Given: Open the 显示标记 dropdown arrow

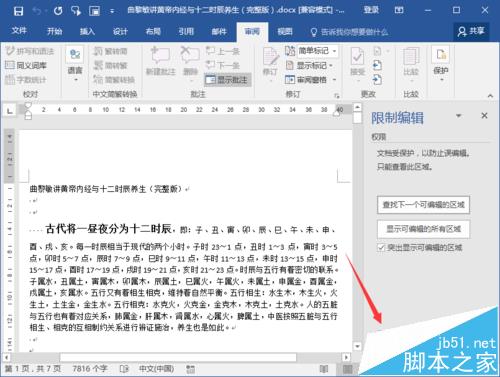Looking at the screenshot, I should 331,66.
